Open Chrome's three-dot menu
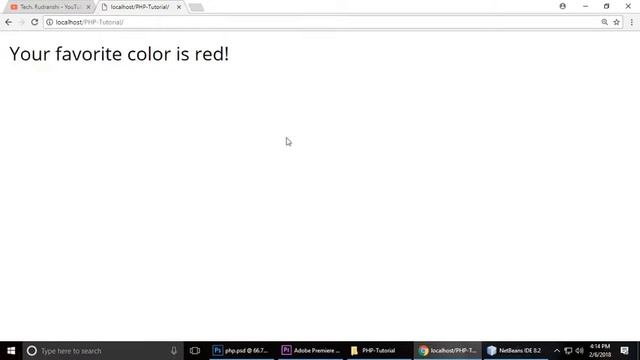 pyautogui.click(x=631, y=22)
